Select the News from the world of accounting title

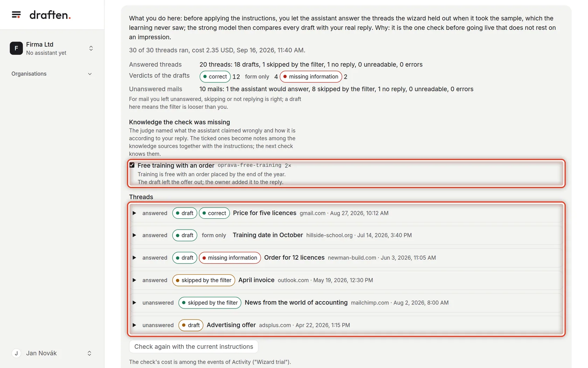[296, 302]
